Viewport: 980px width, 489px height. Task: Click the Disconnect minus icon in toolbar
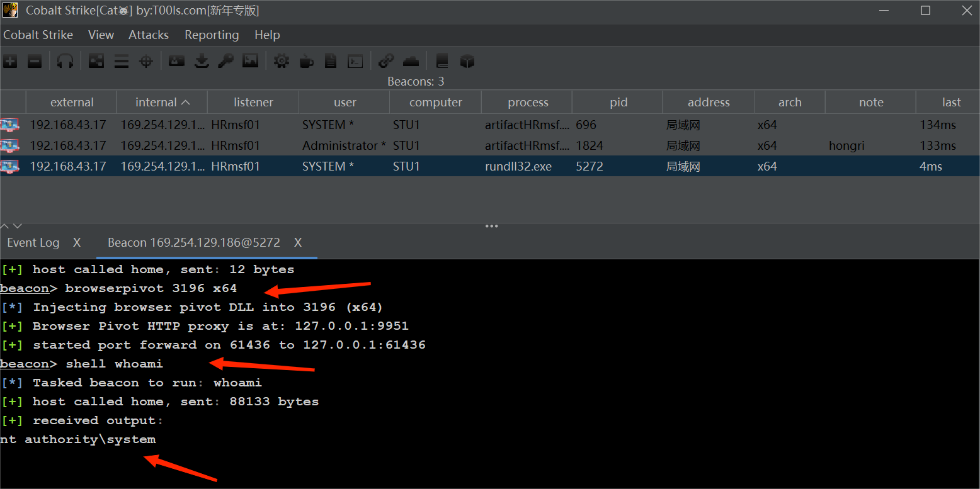click(35, 61)
